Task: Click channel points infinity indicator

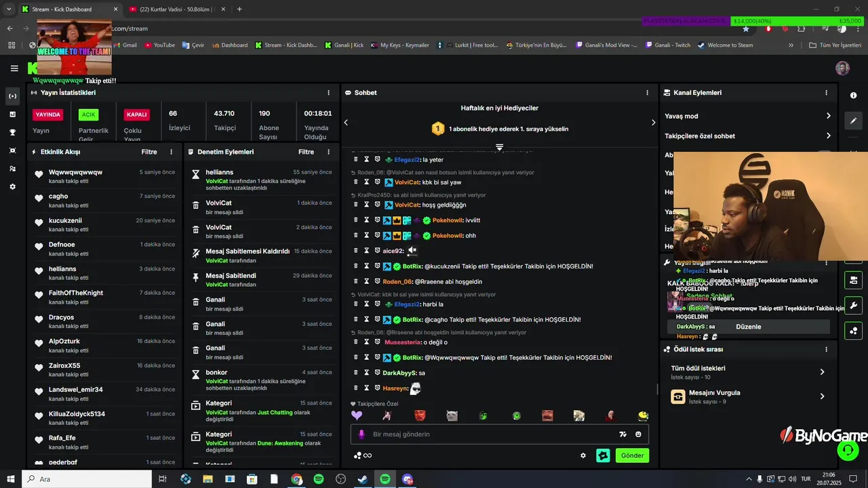Action: (x=363, y=455)
